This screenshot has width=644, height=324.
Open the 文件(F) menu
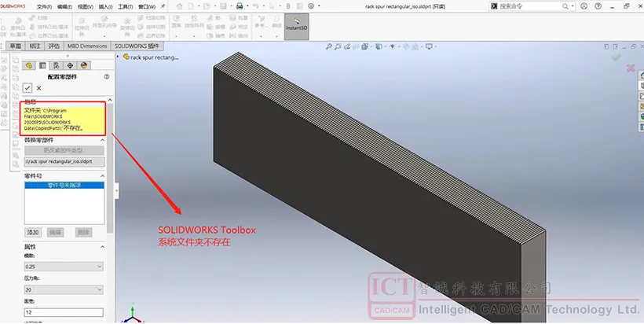[x=44, y=6]
